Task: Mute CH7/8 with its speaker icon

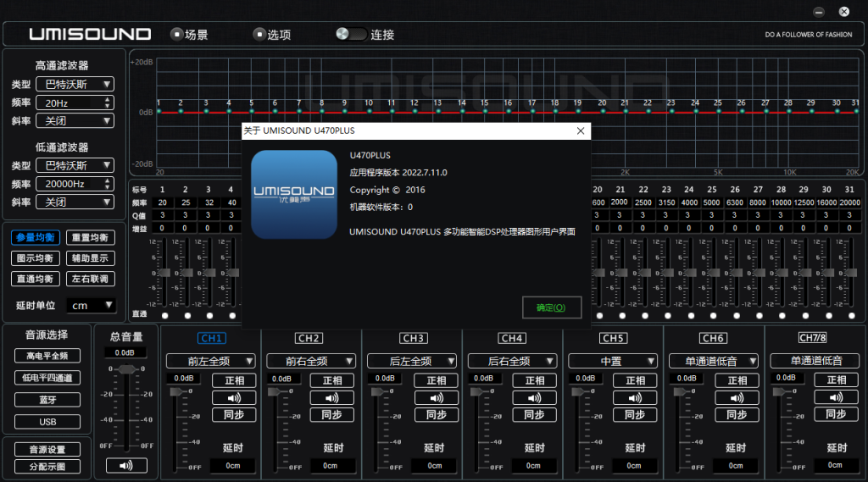Action: (837, 397)
